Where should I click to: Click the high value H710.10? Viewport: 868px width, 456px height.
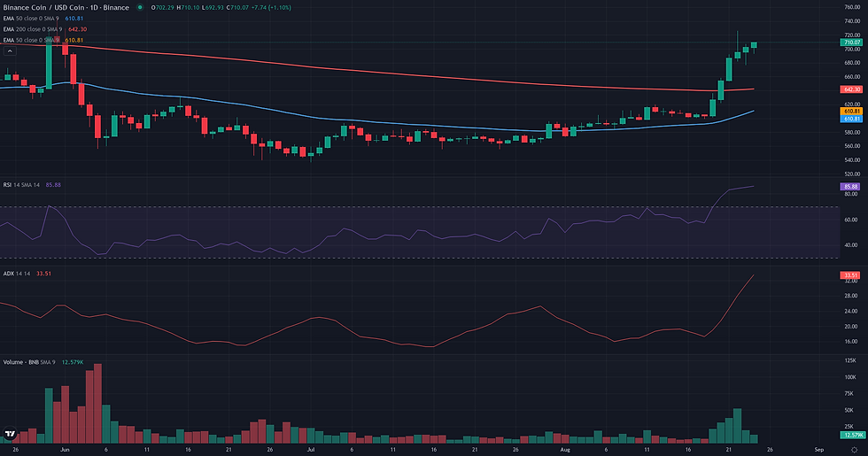[x=188, y=8]
